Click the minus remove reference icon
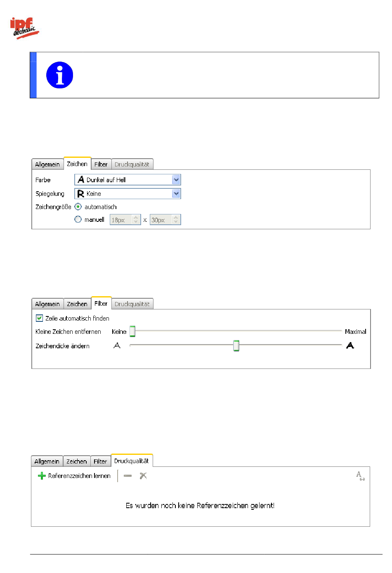The height and width of the screenshot is (573, 392). tap(128, 476)
